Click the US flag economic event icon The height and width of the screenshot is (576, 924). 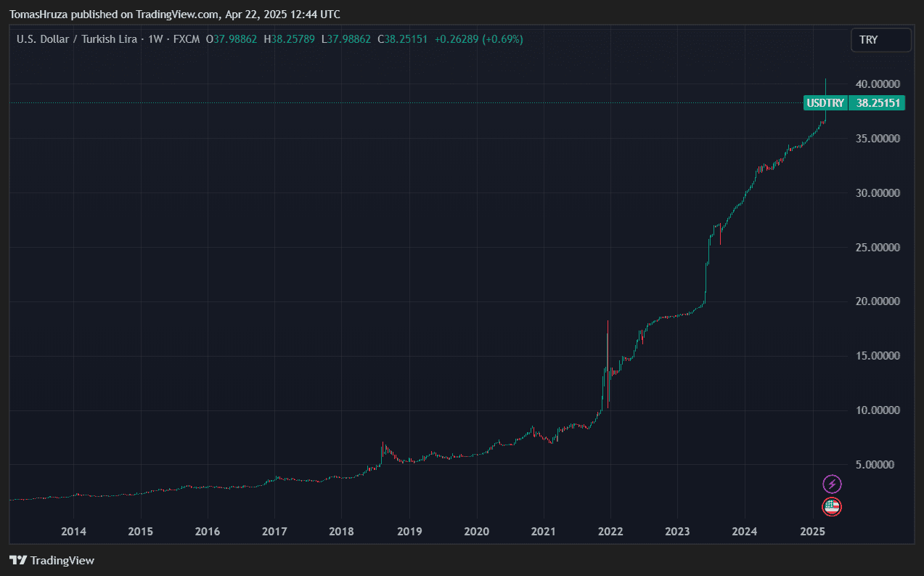click(x=832, y=507)
